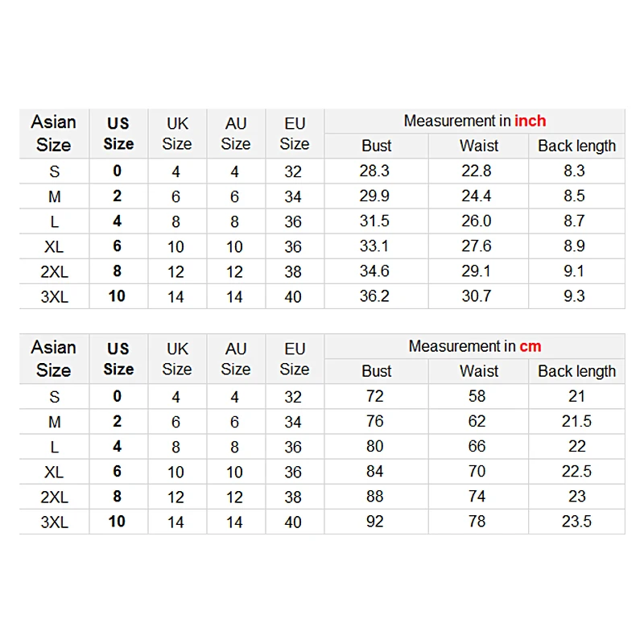644x644 pixels.
Task: Select Back length header in inch table
Action: tap(576, 146)
